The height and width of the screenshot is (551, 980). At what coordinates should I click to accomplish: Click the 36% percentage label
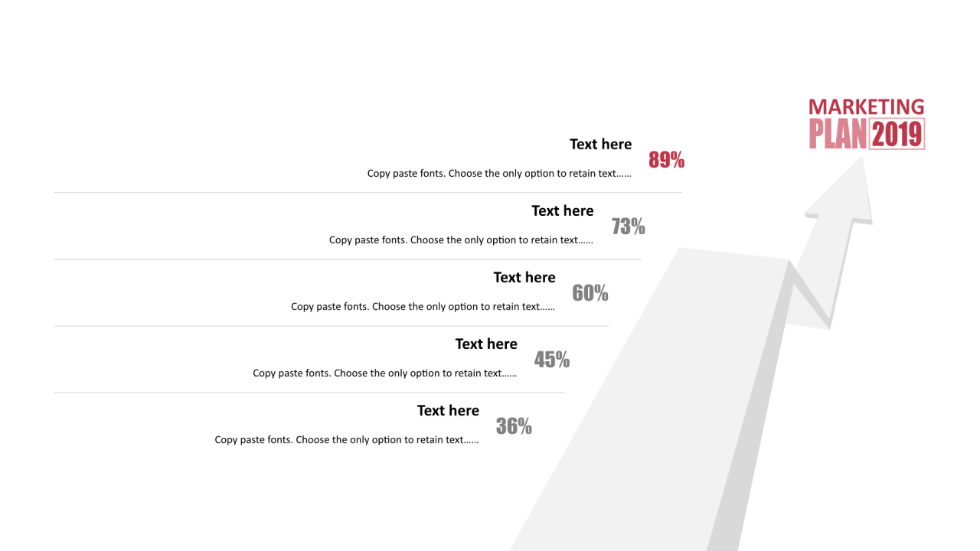point(514,426)
